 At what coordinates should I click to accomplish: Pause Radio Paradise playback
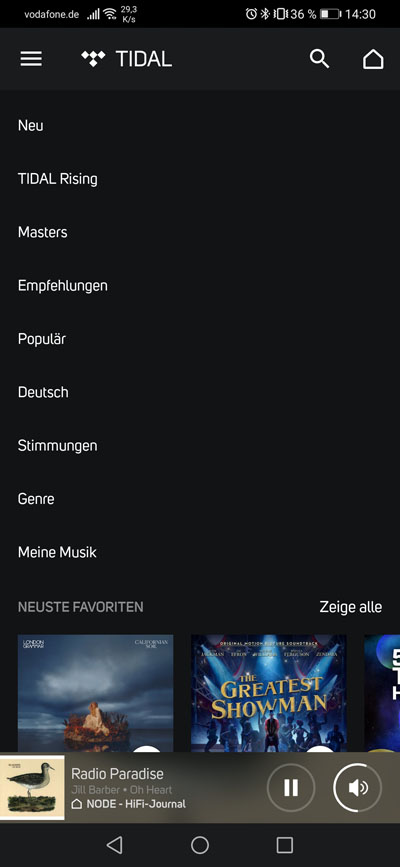coord(291,787)
